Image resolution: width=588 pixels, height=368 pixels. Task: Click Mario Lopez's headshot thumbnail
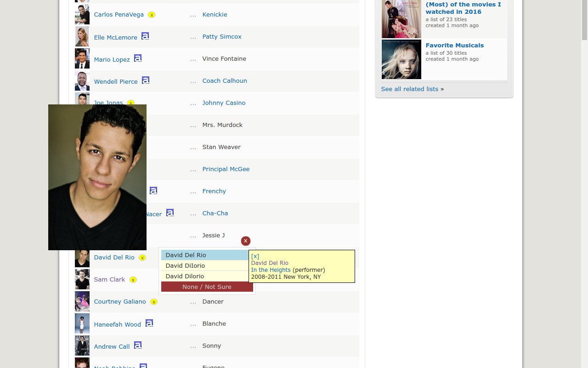pyautogui.click(x=82, y=59)
